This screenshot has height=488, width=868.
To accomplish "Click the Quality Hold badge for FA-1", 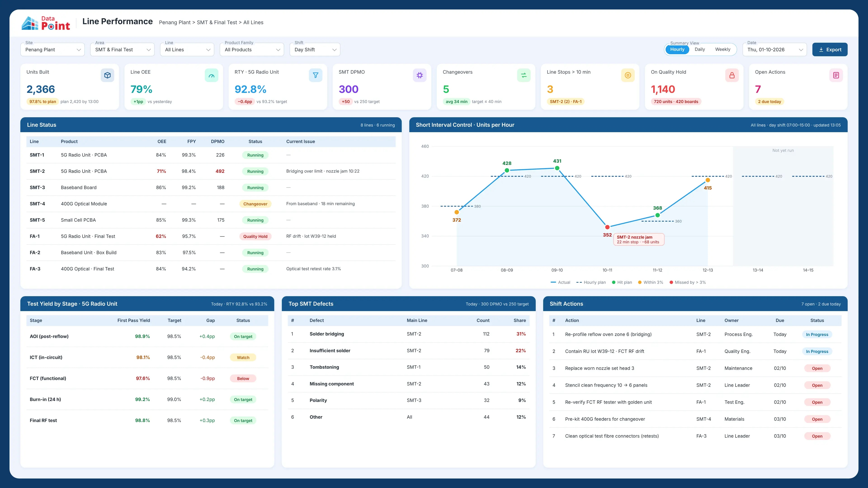I will (255, 236).
